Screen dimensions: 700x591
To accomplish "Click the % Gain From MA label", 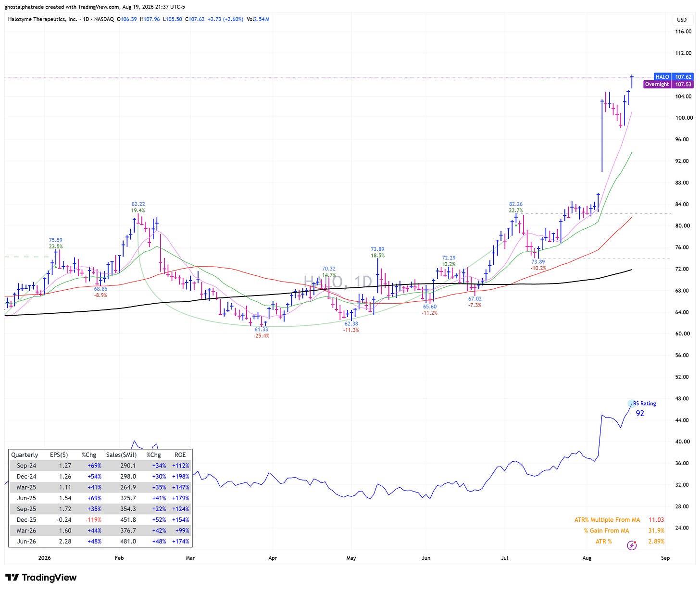I will coord(606,530).
